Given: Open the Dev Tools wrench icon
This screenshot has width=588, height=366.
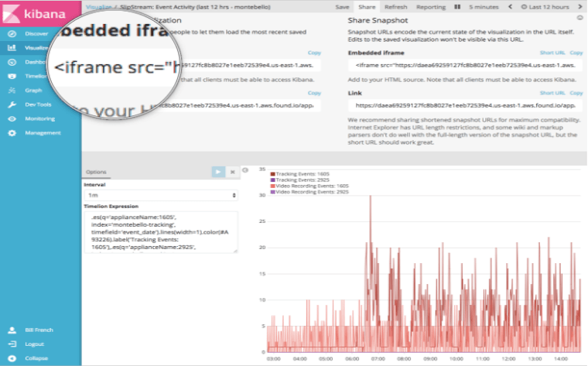Looking at the screenshot, I should click(12, 104).
